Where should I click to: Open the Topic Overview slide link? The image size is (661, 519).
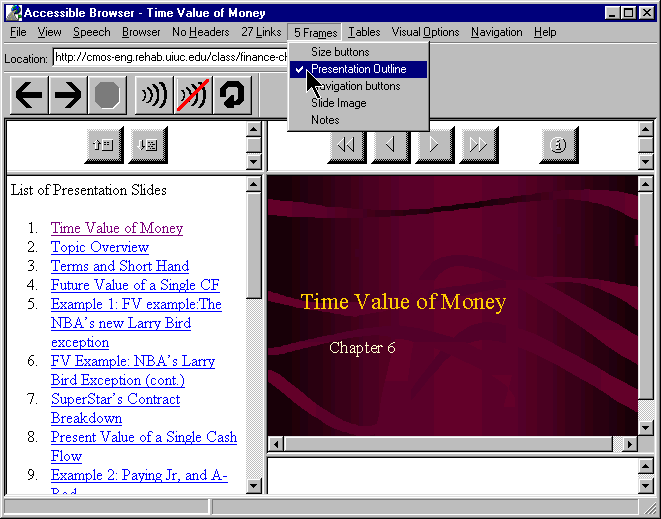tap(100, 247)
